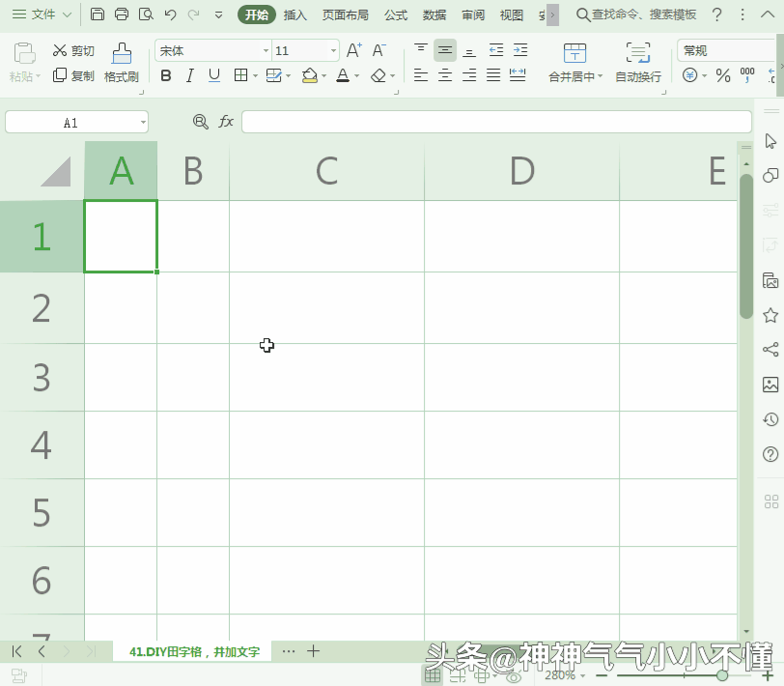
Task: Apply thousands separator format
Action: pyautogui.click(x=747, y=76)
